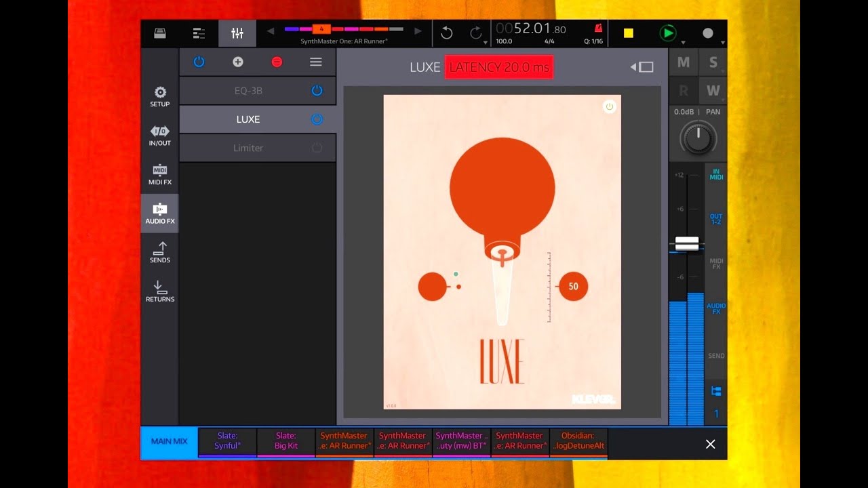Open effect list hamburger menu
The height and width of the screenshot is (488, 868).
pyautogui.click(x=315, y=62)
